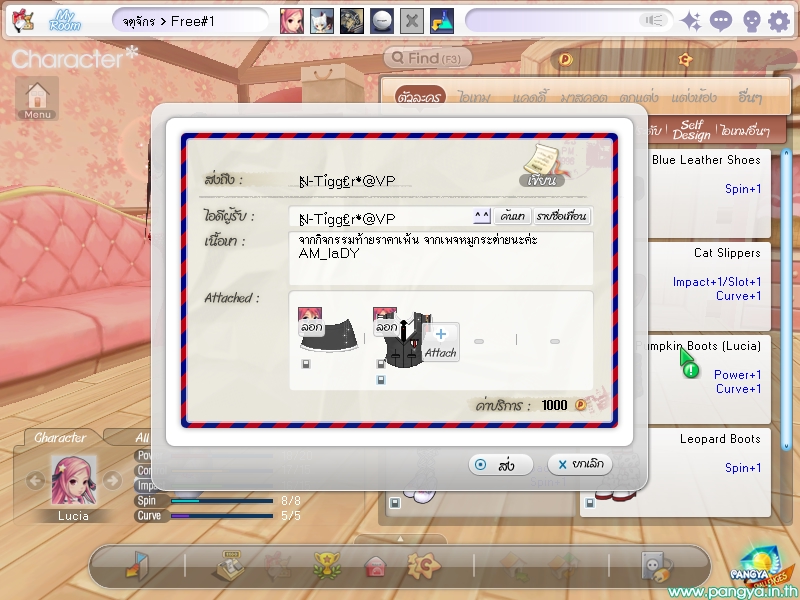The image size is (800, 600).
Task: Click the Menu home icon
Action: (x=37, y=98)
